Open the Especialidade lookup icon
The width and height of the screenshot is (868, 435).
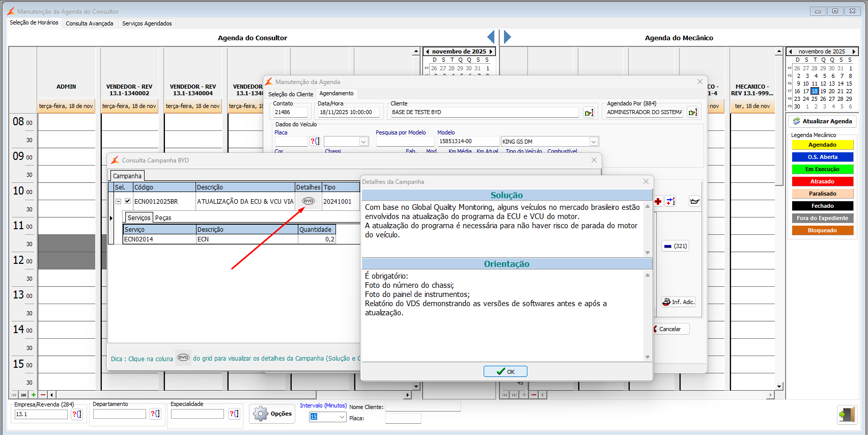click(x=234, y=414)
